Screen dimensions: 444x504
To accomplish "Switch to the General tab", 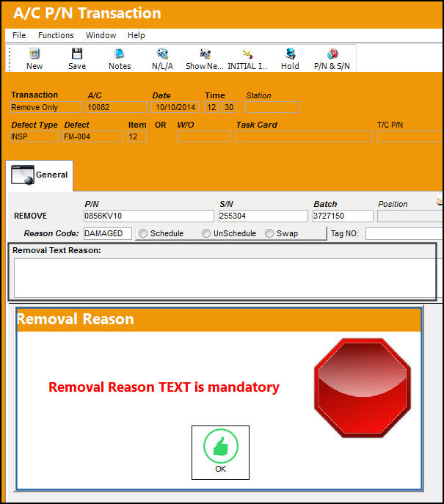I will point(40,175).
